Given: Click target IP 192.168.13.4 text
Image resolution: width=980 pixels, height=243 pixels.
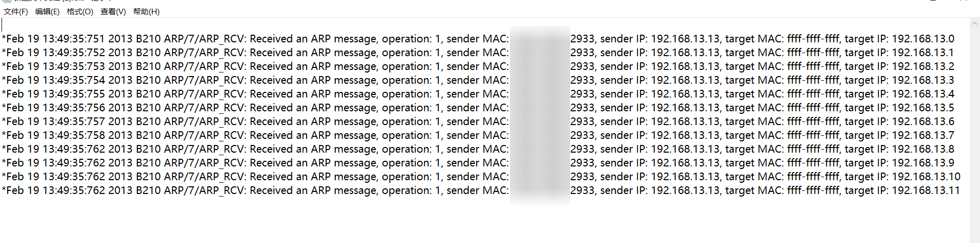Looking at the screenshot, I should [x=922, y=94].
